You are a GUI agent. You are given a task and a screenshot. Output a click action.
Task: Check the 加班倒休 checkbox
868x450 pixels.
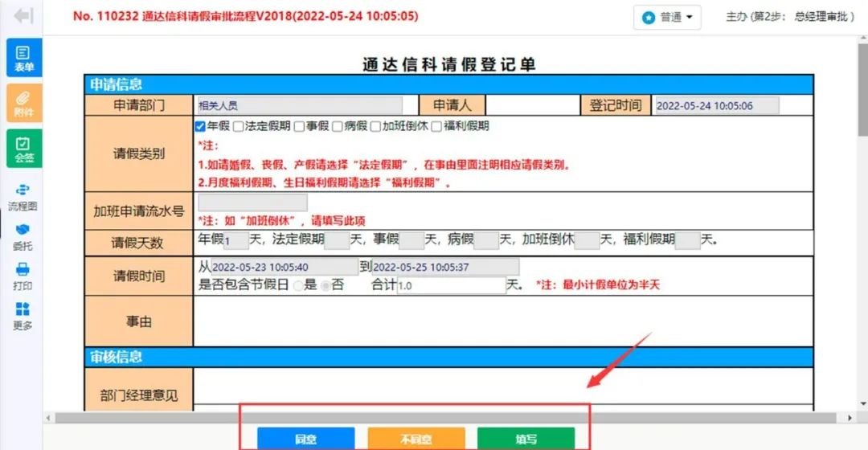pos(375,127)
